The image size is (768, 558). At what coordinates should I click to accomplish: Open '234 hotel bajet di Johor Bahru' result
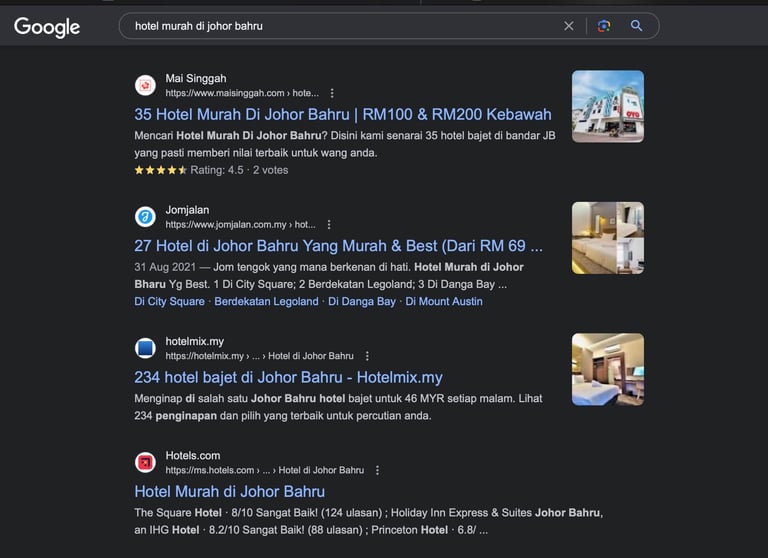pos(288,377)
